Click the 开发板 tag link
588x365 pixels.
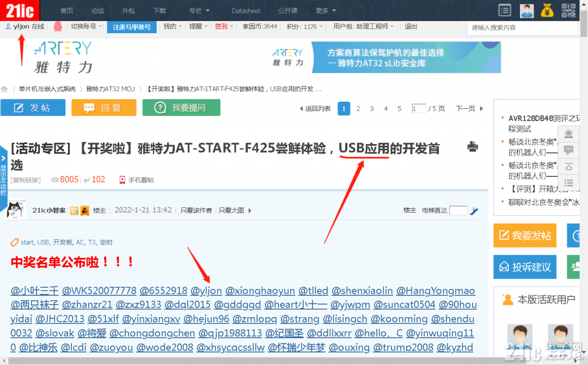(x=63, y=242)
